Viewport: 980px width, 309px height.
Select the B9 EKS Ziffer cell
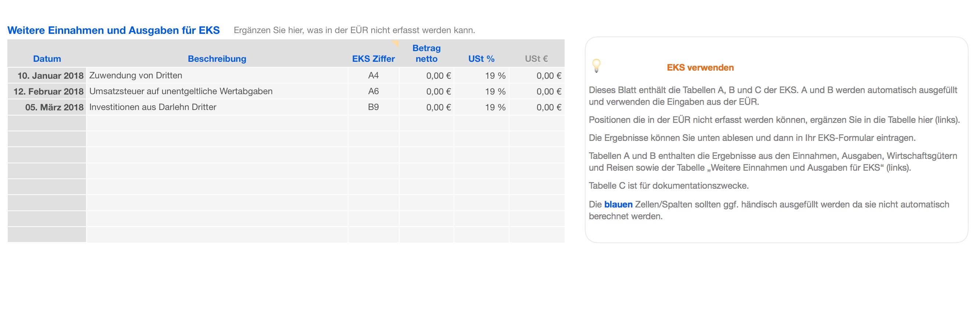point(373,107)
